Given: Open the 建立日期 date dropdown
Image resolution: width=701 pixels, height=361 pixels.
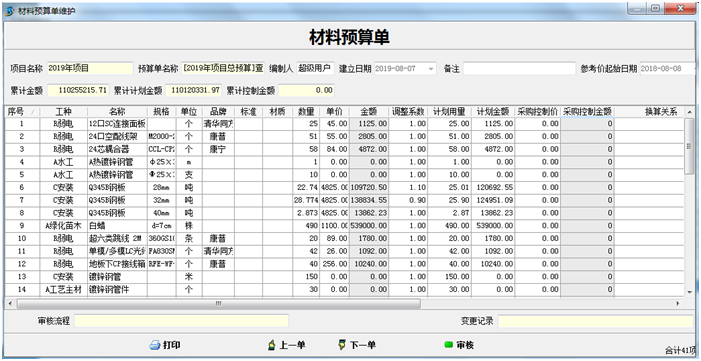Looking at the screenshot, I should (x=431, y=69).
